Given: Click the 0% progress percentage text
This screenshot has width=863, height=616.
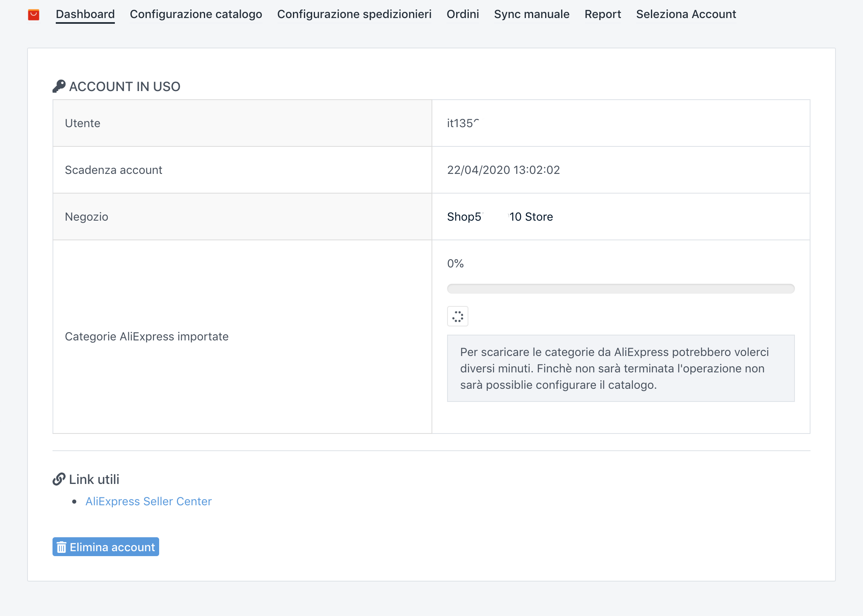Looking at the screenshot, I should pos(455,263).
